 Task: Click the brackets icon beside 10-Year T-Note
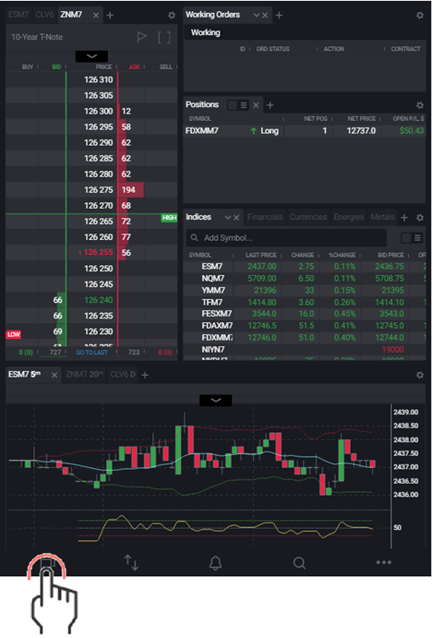click(x=164, y=37)
